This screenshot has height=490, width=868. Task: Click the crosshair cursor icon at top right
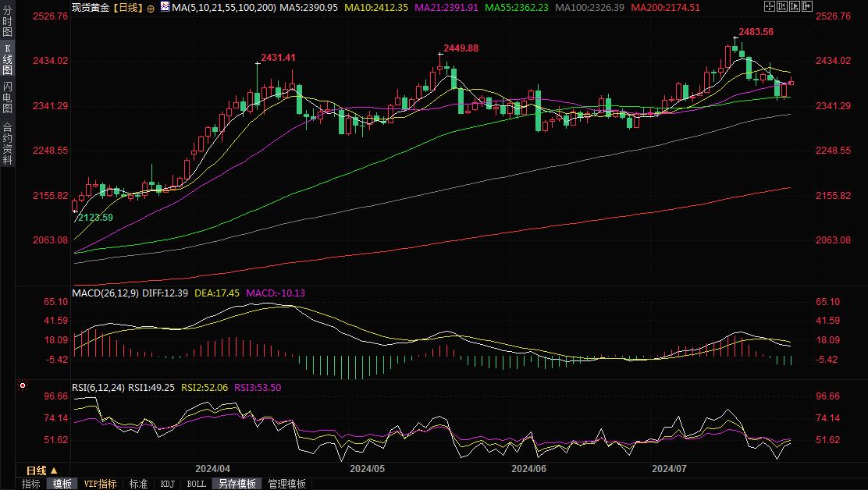point(769,6)
